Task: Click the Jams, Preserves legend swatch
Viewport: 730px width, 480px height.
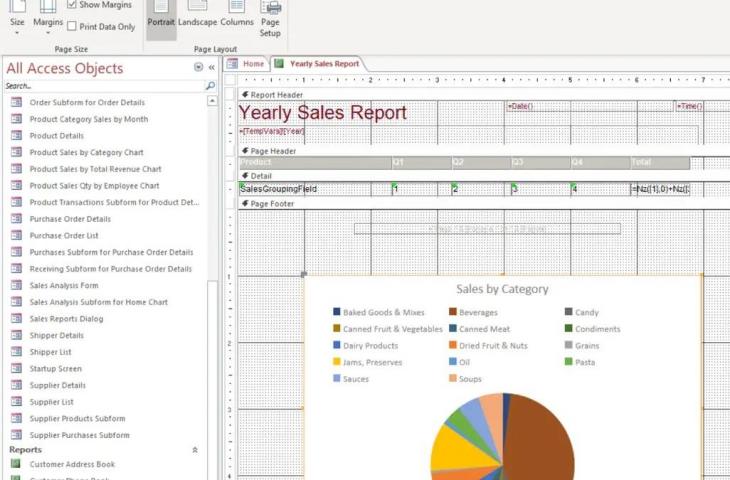Action: point(337,361)
